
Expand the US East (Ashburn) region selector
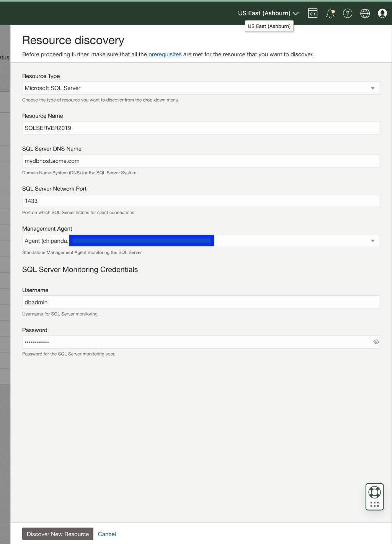point(268,13)
